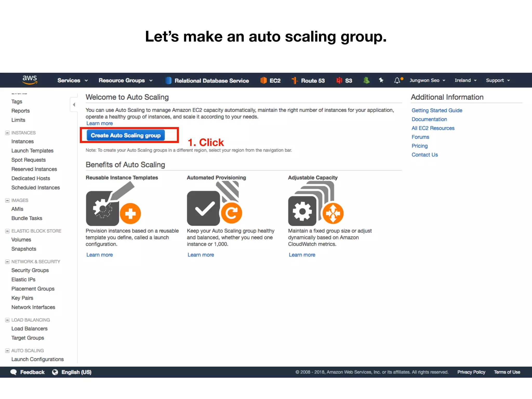532x399 pixels.
Task: Open the Ireland region dropdown
Action: click(x=465, y=81)
